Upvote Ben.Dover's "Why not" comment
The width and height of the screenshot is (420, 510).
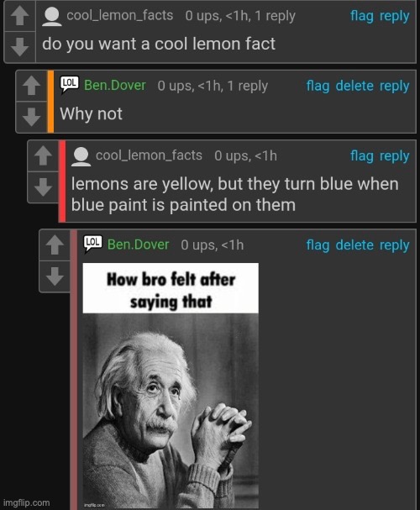tap(32, 86)
